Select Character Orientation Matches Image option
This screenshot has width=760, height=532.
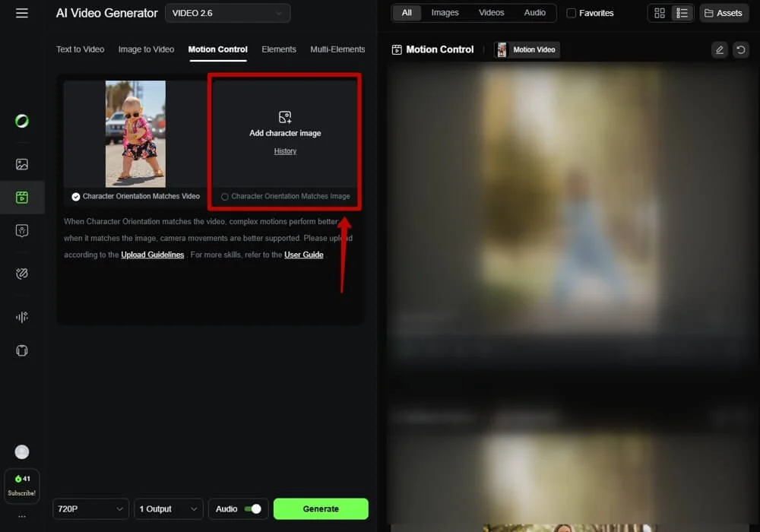[x=225, y=197]
